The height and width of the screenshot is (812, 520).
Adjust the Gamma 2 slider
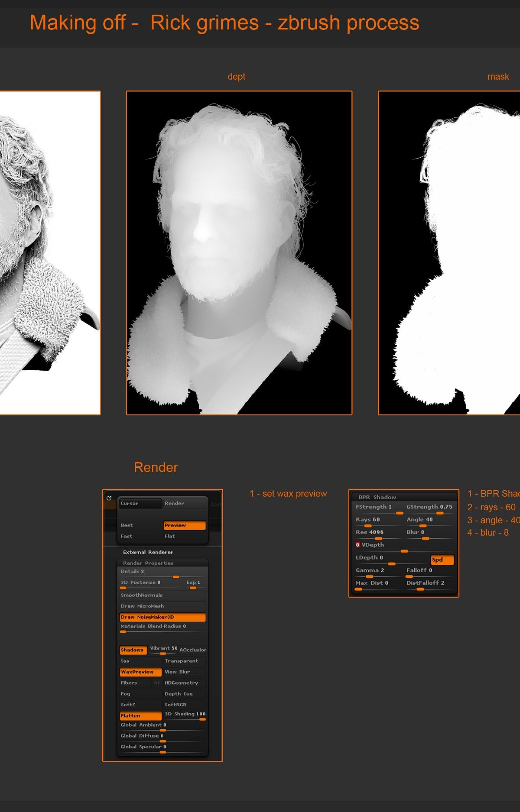point(379,572)
